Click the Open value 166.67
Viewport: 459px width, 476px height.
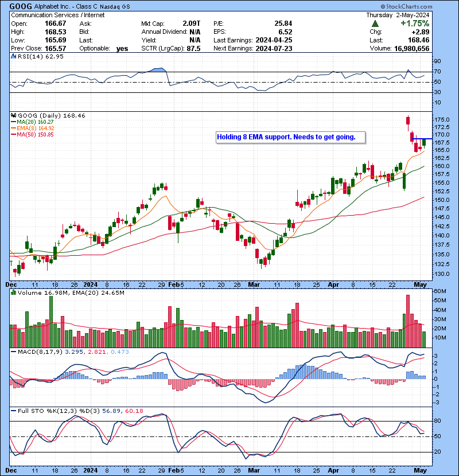(55, 24)
